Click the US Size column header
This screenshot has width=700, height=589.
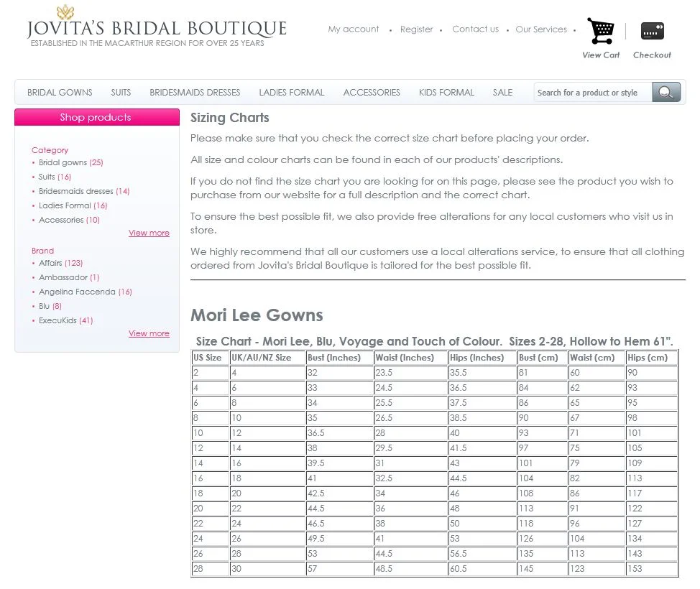tap(211, 358)
